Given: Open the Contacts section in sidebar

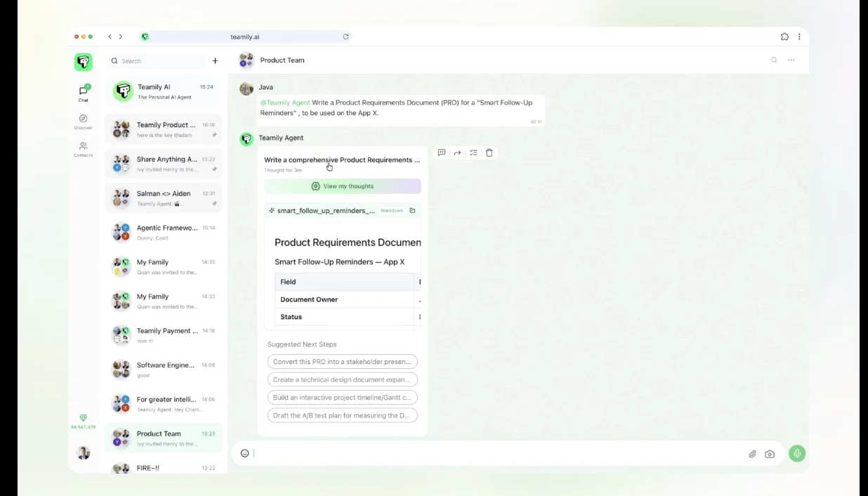Looking at the screenshot, I should tap(83, 149).
